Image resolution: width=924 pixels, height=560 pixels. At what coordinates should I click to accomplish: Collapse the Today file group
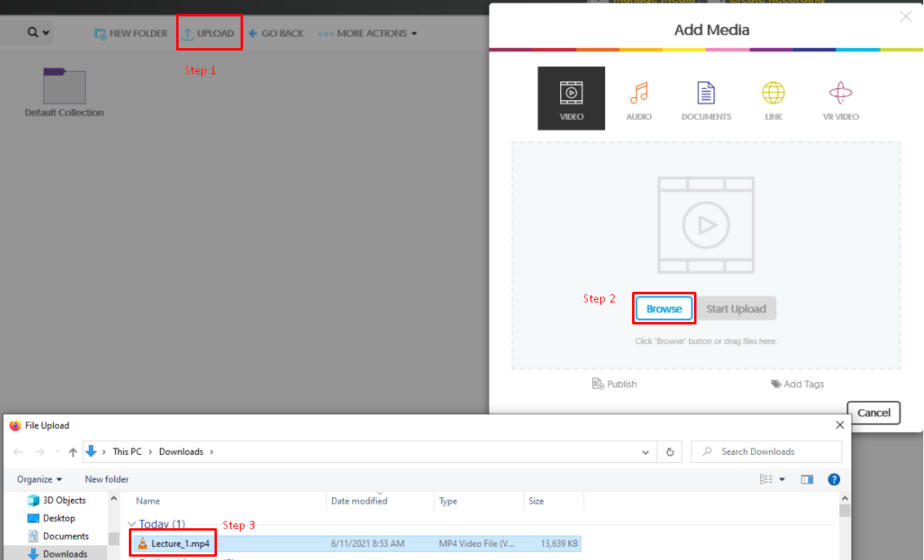point(132,524)
